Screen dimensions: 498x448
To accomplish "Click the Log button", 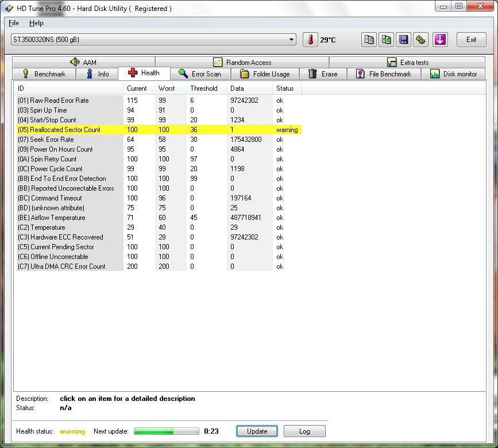I will pos(304,431).
